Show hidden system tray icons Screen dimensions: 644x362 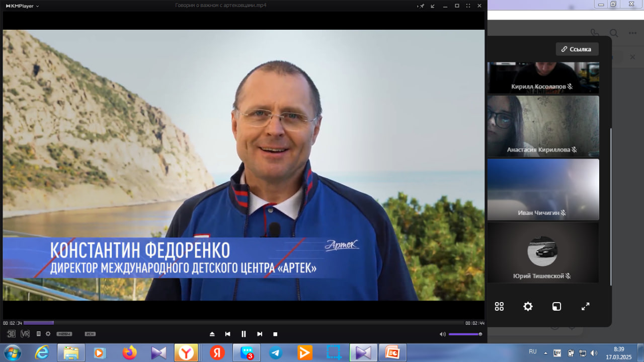546,352
